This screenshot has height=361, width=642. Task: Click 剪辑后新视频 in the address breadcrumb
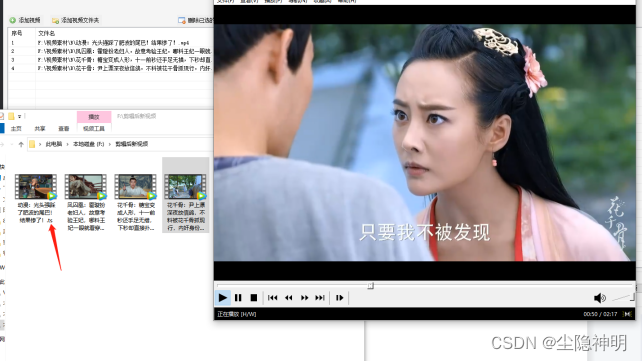coord(131,144)
